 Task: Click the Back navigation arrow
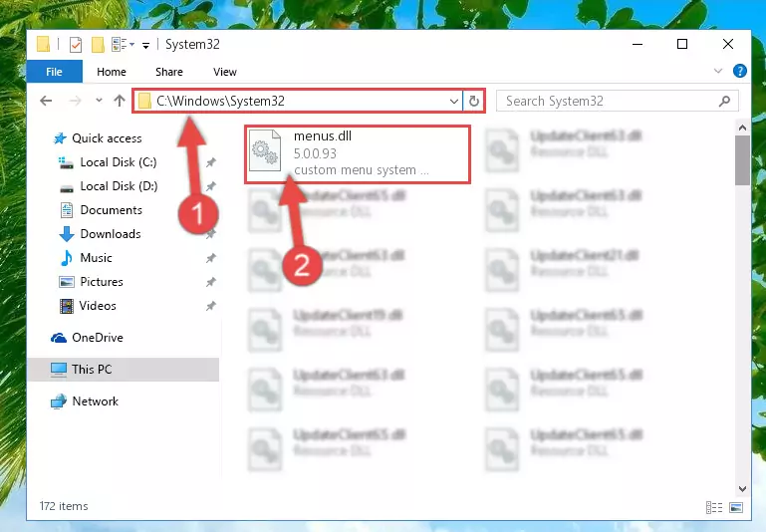pos(46,101)
